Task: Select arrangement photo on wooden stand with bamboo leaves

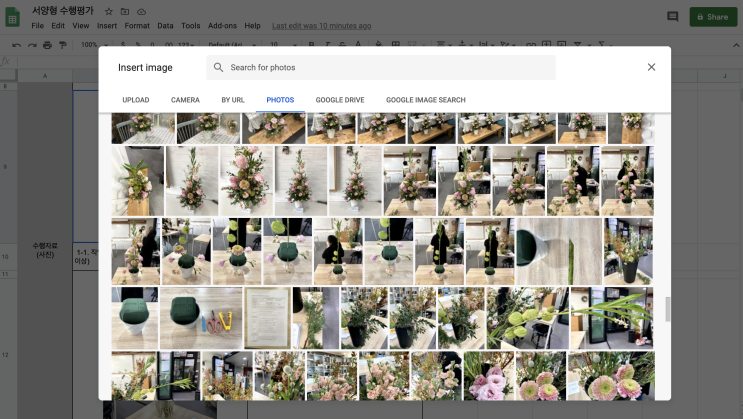Action: pyautogui.click(x=137, y=181)
